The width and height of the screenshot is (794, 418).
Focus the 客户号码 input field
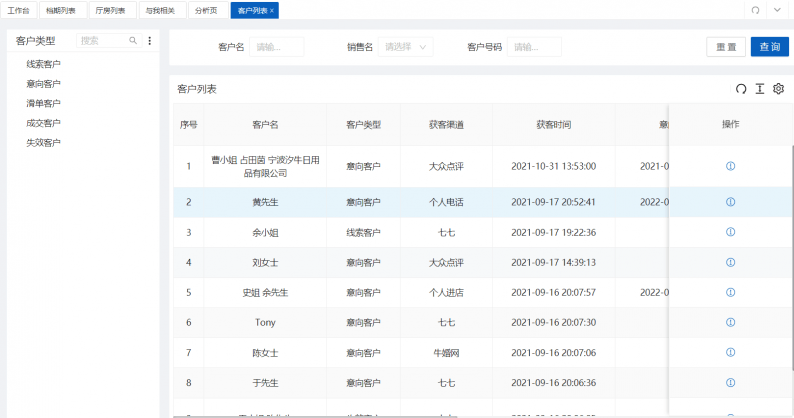[534, 47]
